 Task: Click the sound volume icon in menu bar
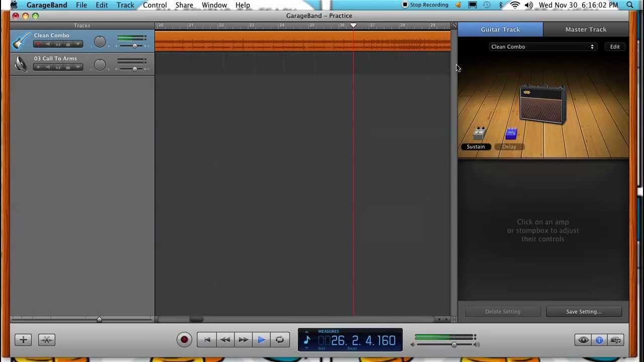pos(529,5)
